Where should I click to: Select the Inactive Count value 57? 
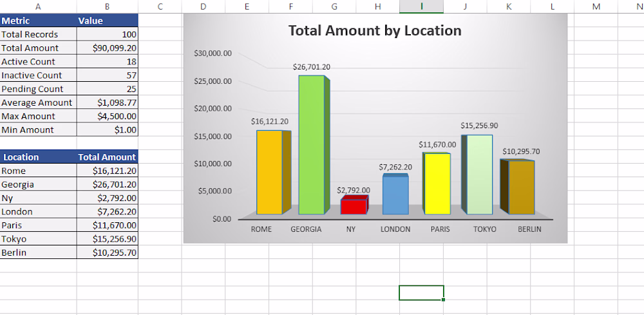(x=107, y=75)
